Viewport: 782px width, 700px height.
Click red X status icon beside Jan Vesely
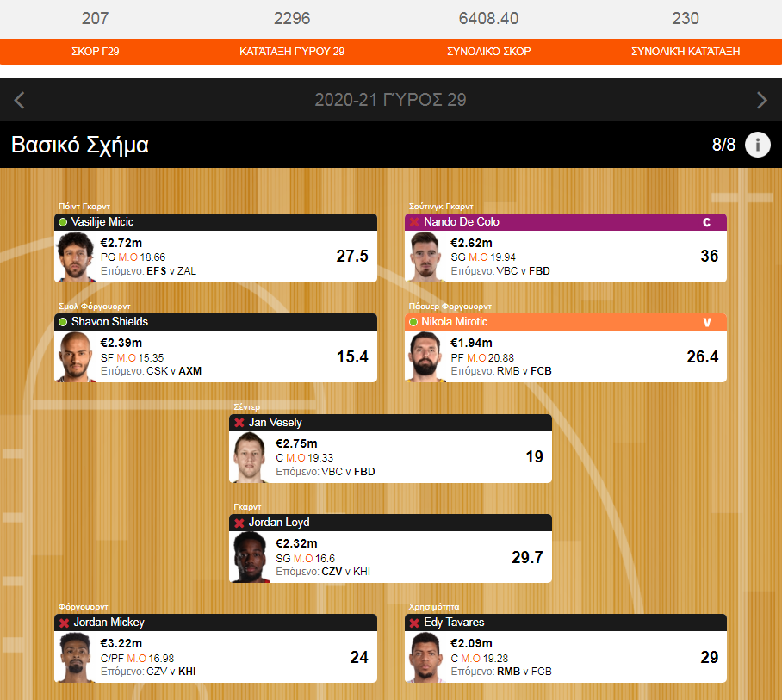(x=239, y=423)
